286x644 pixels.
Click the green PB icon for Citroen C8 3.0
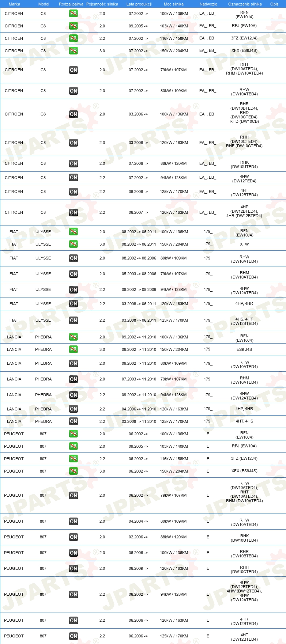click(x=74, y=51)
